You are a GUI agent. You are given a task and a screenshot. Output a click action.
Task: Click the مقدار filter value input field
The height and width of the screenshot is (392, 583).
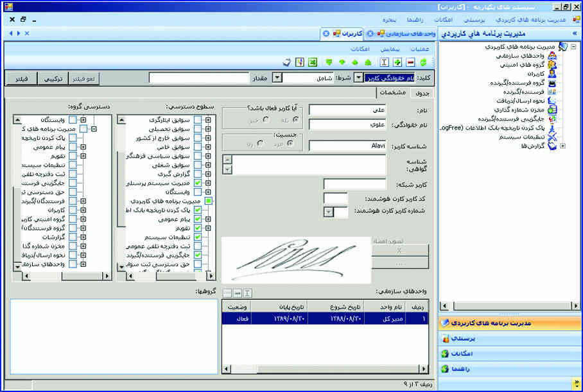pyautogui.click(x=199, y=78)
